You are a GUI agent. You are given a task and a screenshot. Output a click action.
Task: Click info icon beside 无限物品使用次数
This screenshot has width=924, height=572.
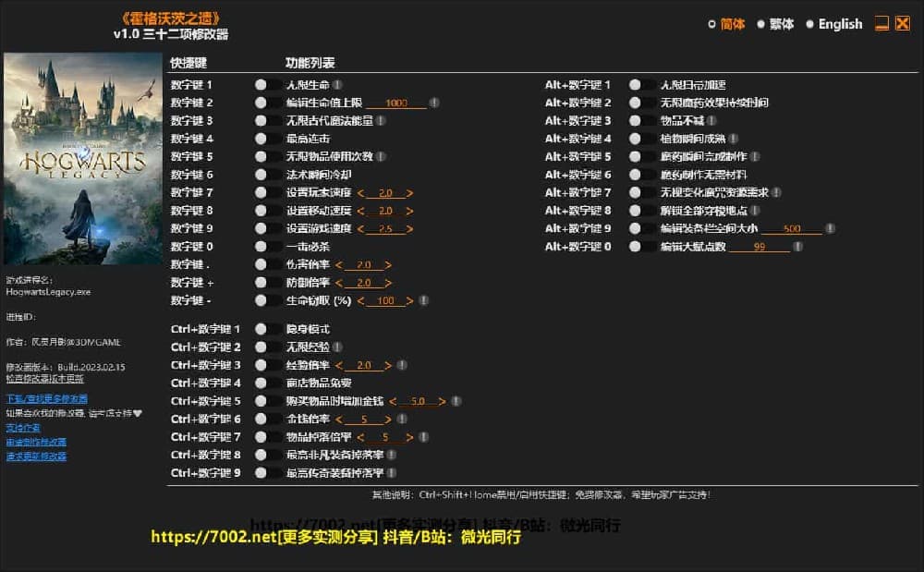click(381, 157)
